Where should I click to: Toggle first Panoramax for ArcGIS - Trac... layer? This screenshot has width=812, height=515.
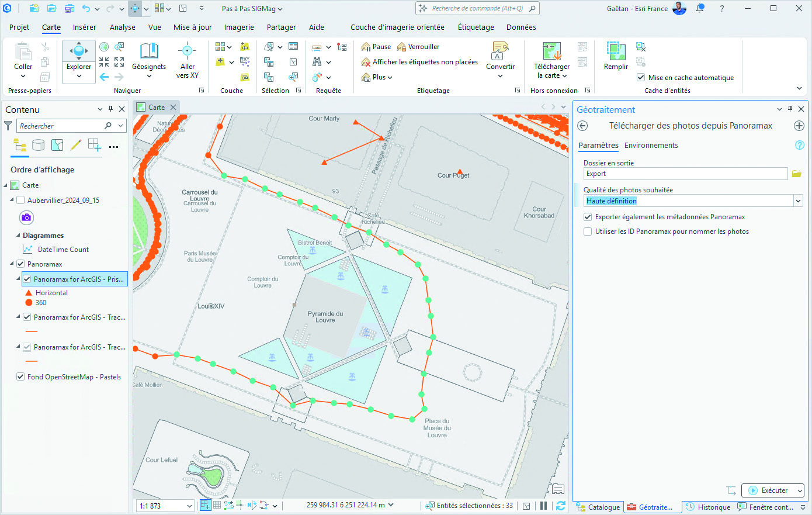pyautogui.click(x=27, y=317)
